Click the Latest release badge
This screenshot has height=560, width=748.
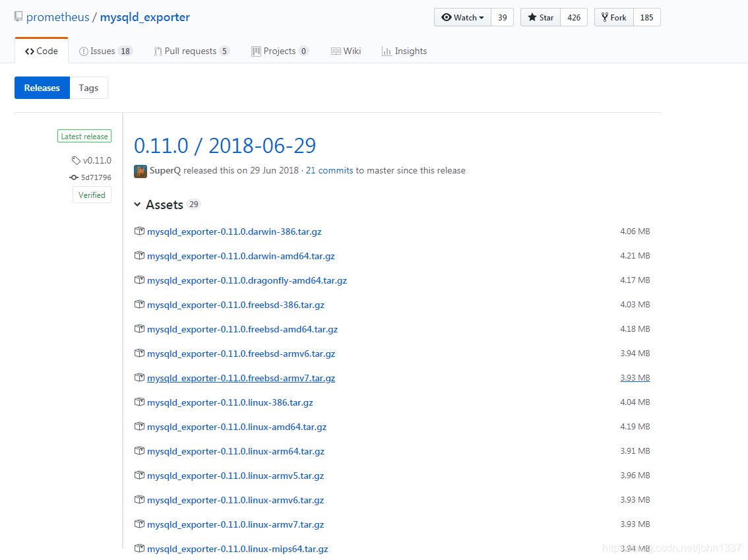click(84, 137)
